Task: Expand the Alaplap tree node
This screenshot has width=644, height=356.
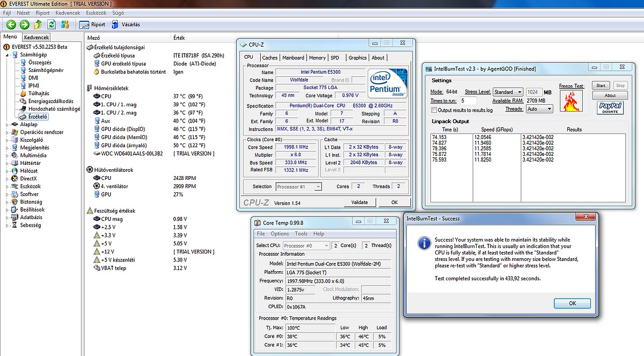Action: point(7,125)
